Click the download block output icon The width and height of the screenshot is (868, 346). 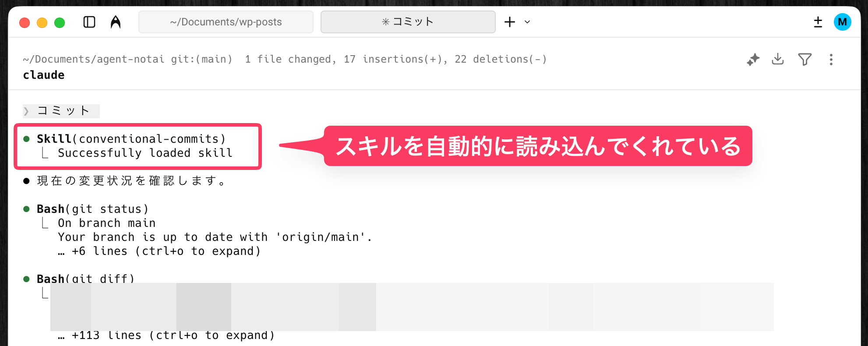778,59
